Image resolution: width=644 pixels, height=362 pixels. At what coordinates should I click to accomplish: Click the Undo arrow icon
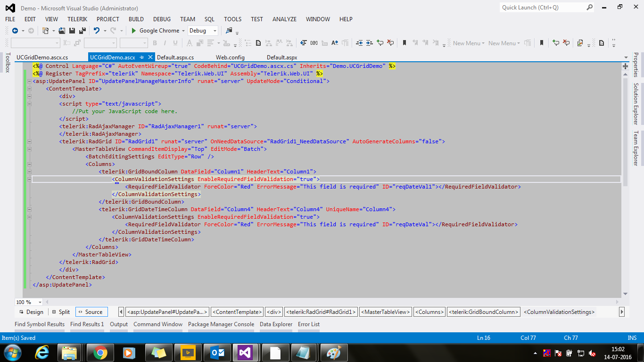coord(97,31)
